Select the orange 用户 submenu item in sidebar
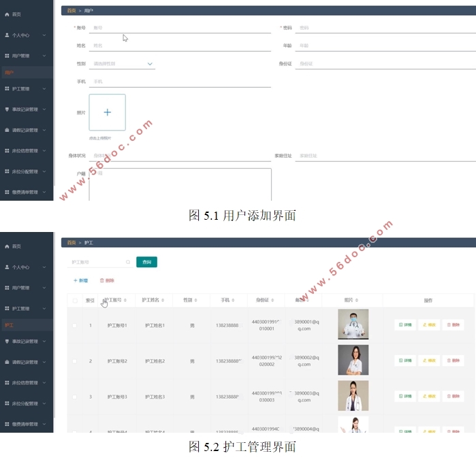Screen dimensions: 476x464 10,72
